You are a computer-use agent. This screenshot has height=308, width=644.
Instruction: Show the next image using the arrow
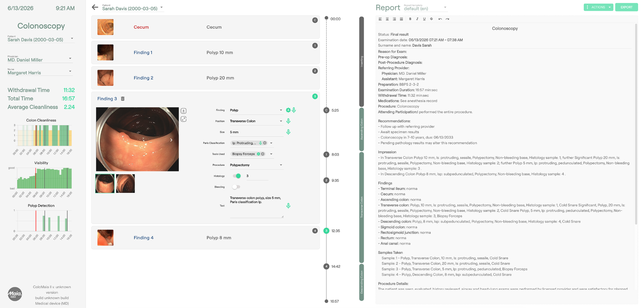171,140
